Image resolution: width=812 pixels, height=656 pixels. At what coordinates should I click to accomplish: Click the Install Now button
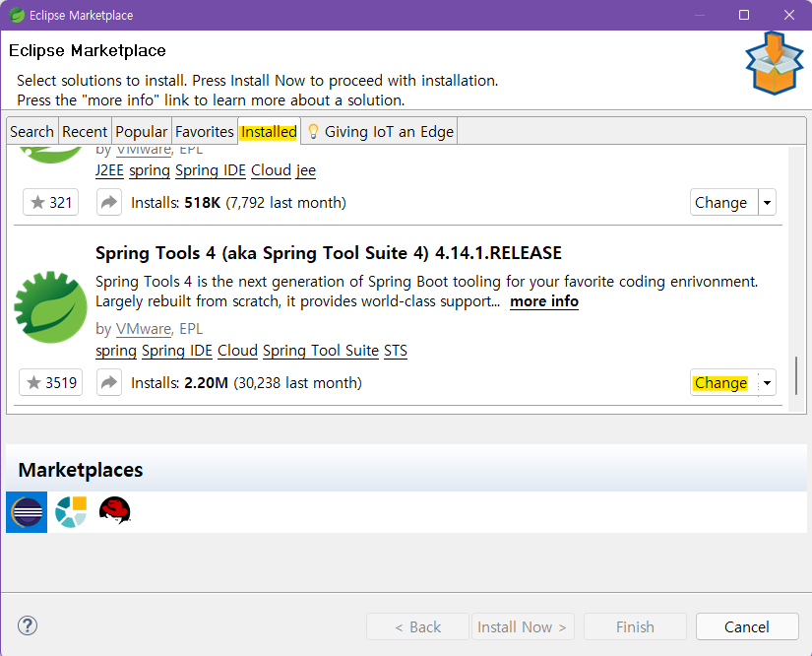(x=522, y=627)
